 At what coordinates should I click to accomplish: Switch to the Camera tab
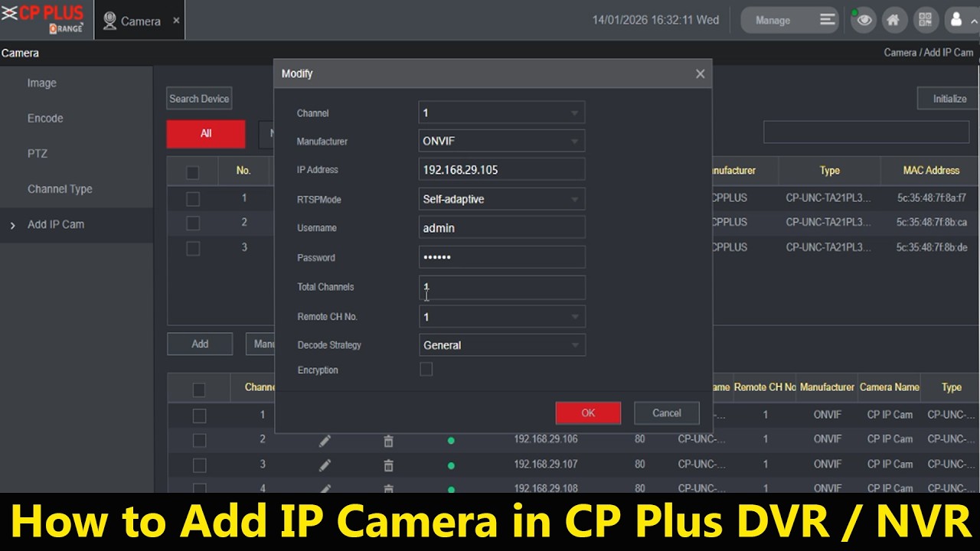[140, 21]
